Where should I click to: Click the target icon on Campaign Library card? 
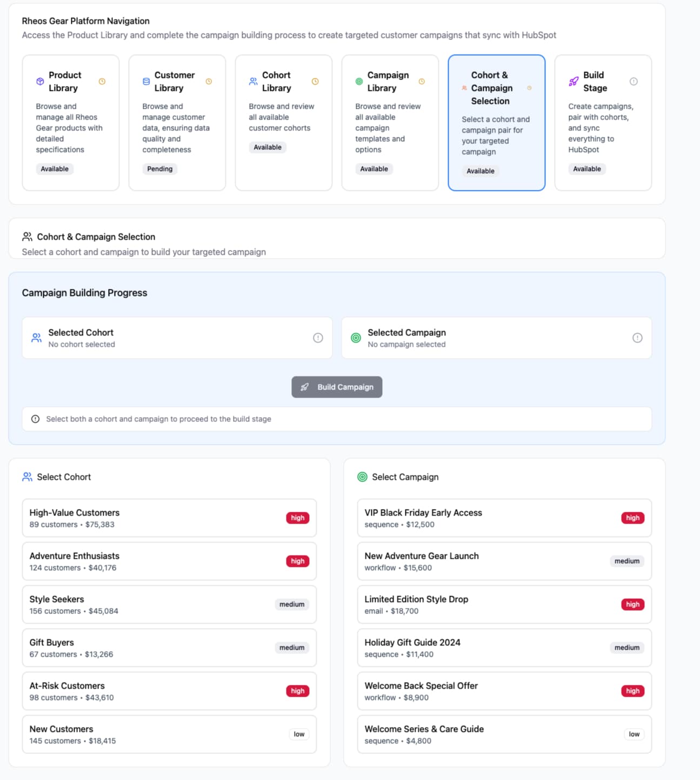coord(359,81)
